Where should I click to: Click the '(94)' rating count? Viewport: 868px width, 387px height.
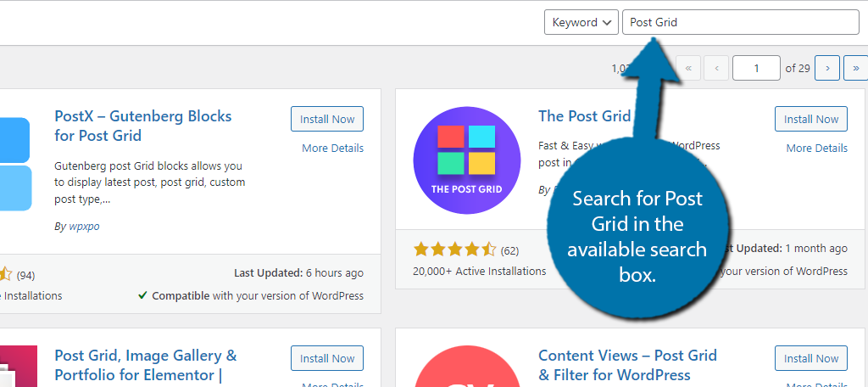[25, 275]
